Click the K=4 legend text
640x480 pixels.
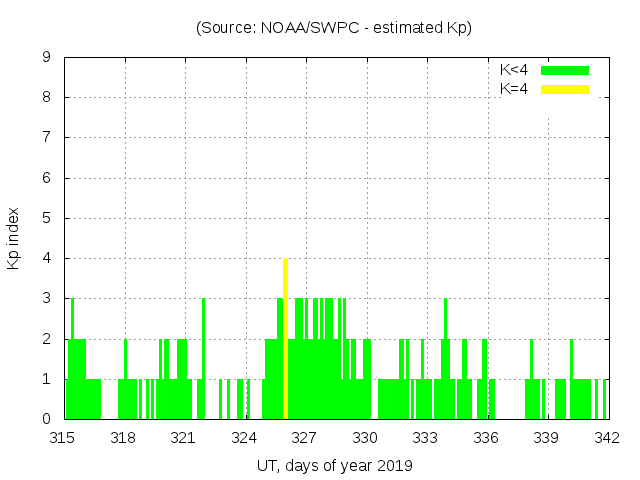tap(514, 89)
